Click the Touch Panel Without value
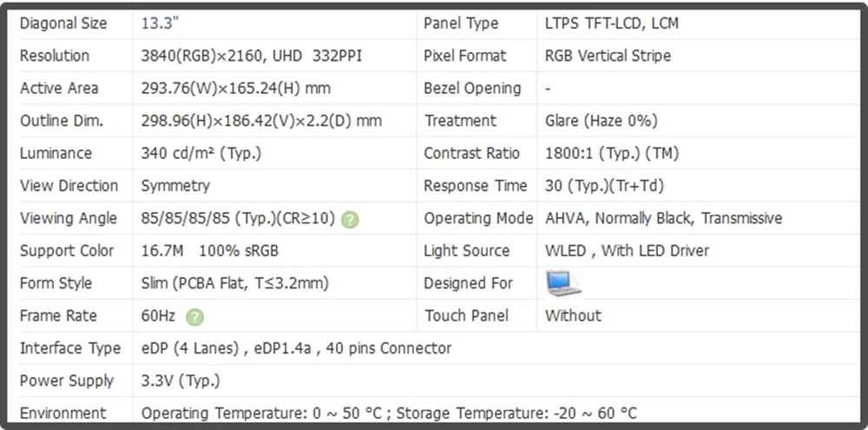This screenshot has height=430, width=868. click(573, 316)
